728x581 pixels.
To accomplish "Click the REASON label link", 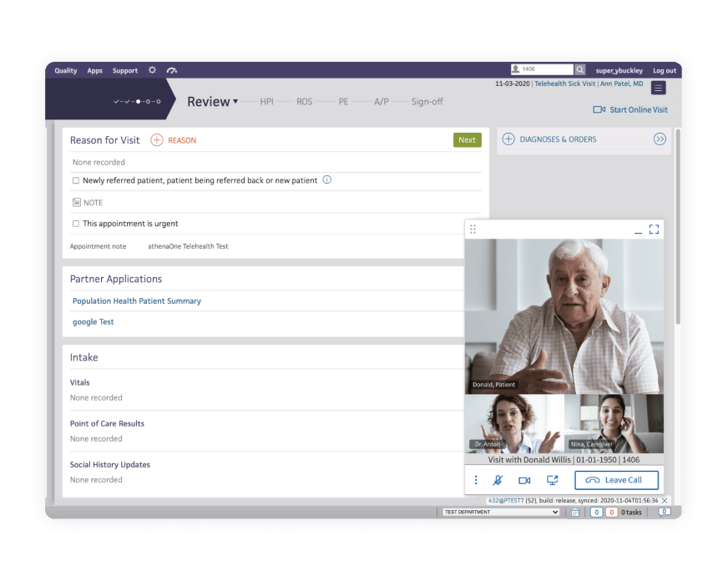I will pyautogui.click(x=182, y=140).
